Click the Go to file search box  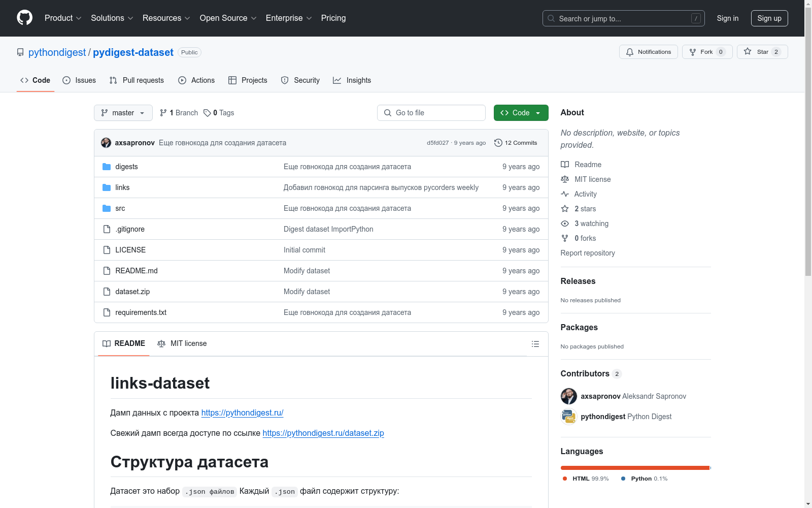coord(431,113)
